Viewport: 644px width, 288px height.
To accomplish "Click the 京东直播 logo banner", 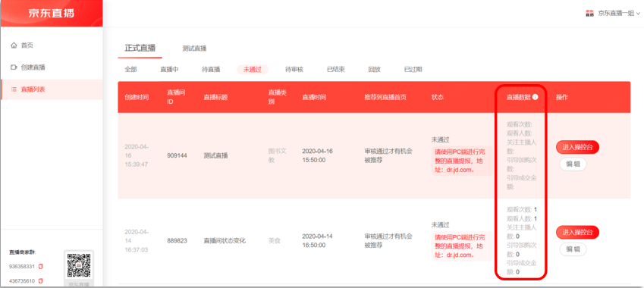I will click(x=52, y=13).
